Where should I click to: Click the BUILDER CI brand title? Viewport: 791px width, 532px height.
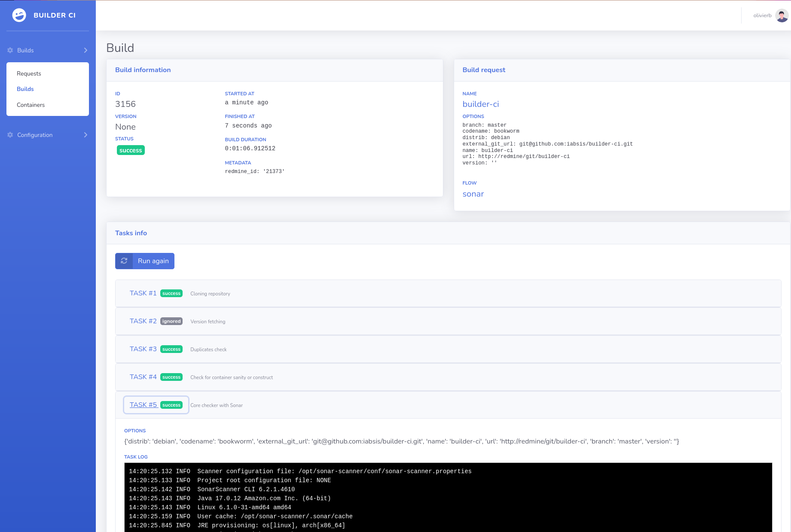pos(55,15)
